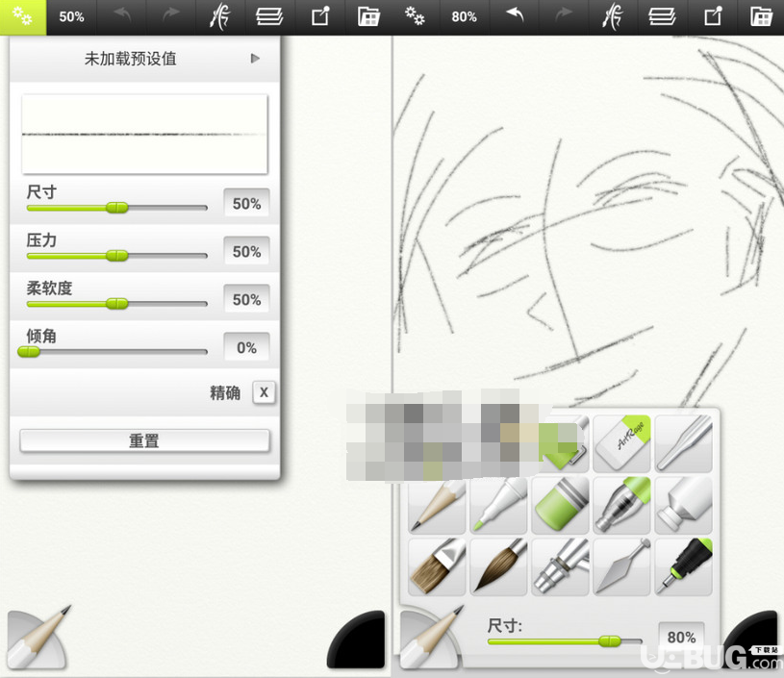The width and height of the screenshot is (784, 678).
Task: Choose the ink pen tool
Action: (684, 566)
